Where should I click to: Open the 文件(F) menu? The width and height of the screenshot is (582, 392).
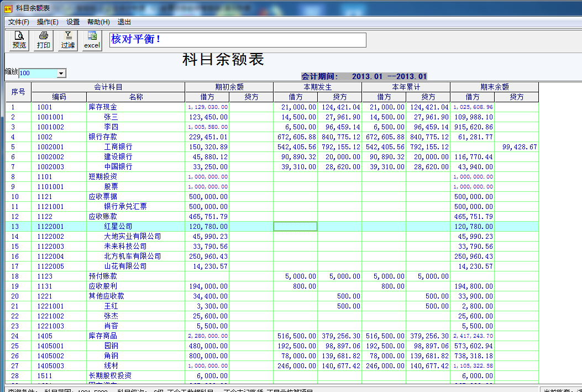19,22
